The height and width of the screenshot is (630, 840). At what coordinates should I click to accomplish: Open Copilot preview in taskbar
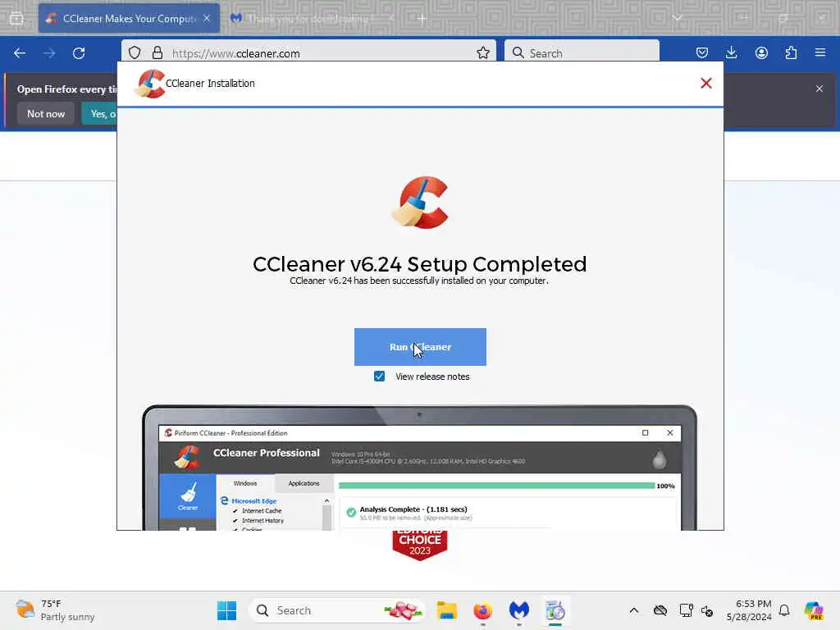point(814,610)
